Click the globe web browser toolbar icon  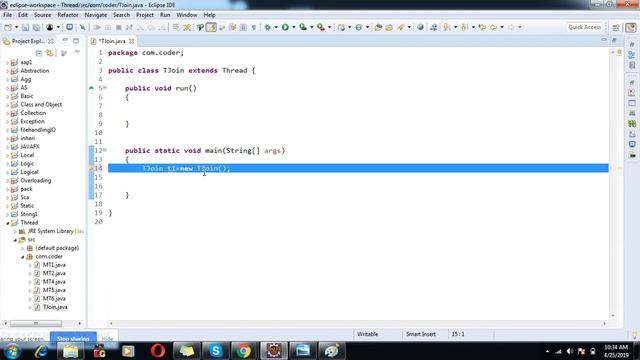pos(420,27)
